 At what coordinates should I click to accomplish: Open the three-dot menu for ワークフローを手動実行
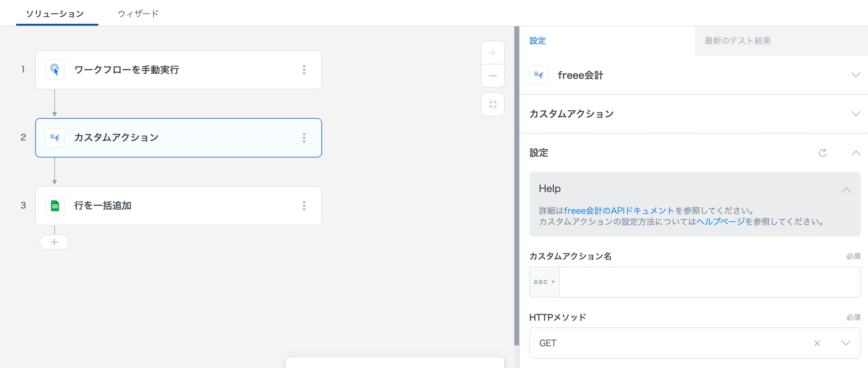click(304, 70)
